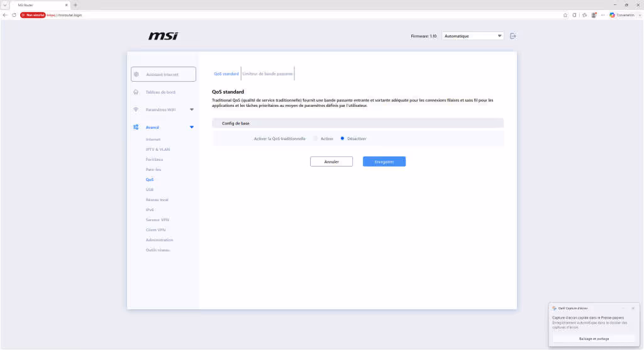The height and width of the screenshot is (350, 644).
Task: Reload the page with the browser refresh icon
Action: (14, 15)
